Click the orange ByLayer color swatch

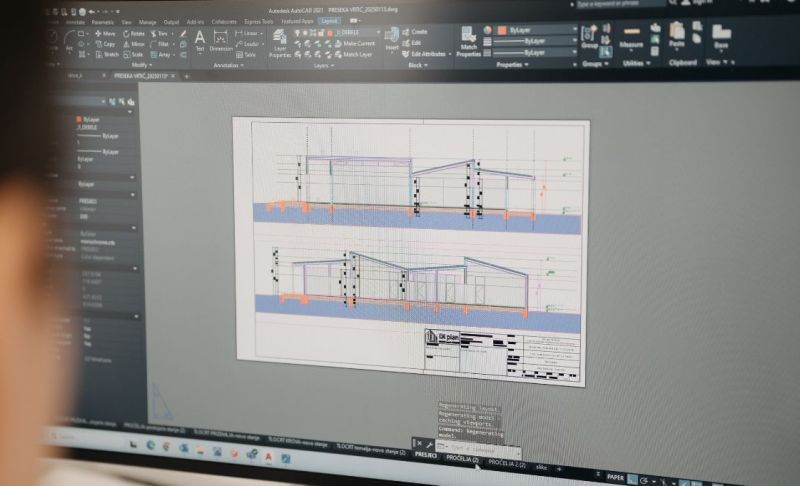point(503,31)
